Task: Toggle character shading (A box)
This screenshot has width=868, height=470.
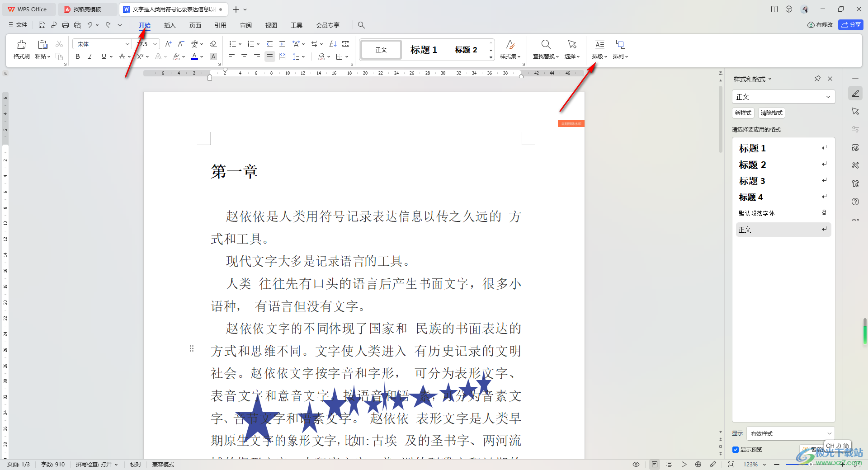Action: coord(213,56)
